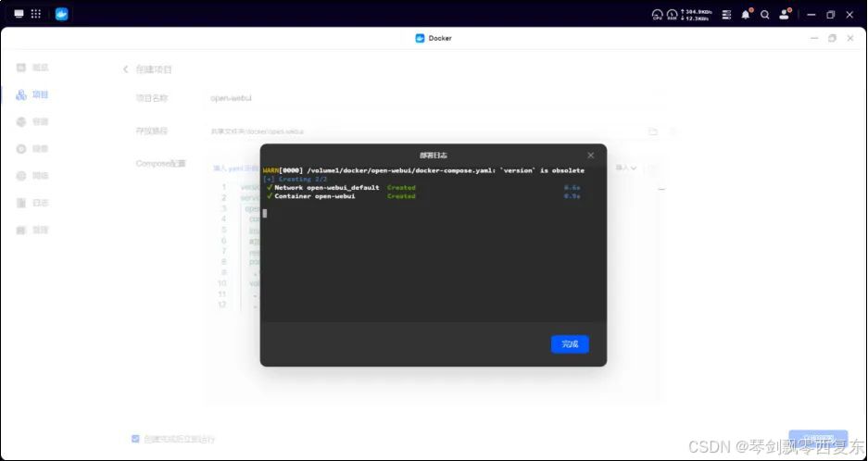This screenshot has width=868, height=461.
Task: Show desktop via top-left monitor icon
Action: click(x=19, y=14)
